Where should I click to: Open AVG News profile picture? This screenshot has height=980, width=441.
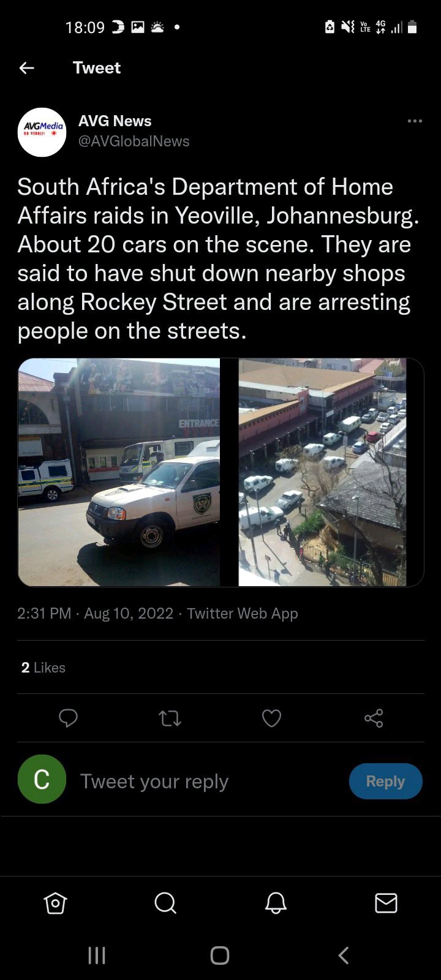42,132
